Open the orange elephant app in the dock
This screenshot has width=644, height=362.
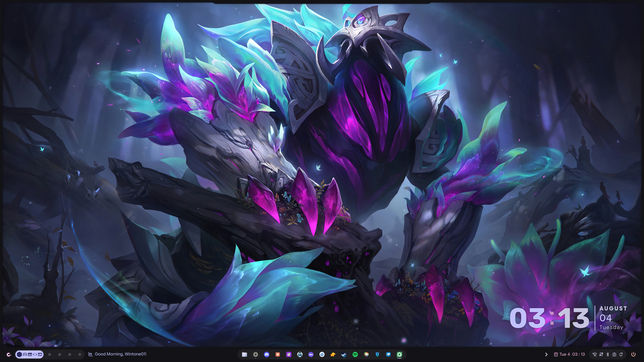click(x=333, y=354)
